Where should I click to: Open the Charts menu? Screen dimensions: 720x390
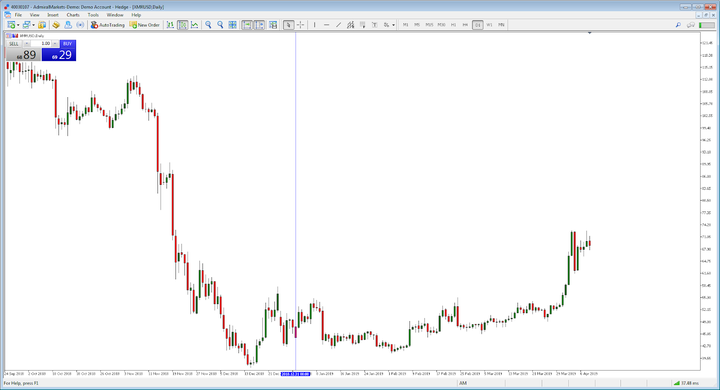[73, 15]
